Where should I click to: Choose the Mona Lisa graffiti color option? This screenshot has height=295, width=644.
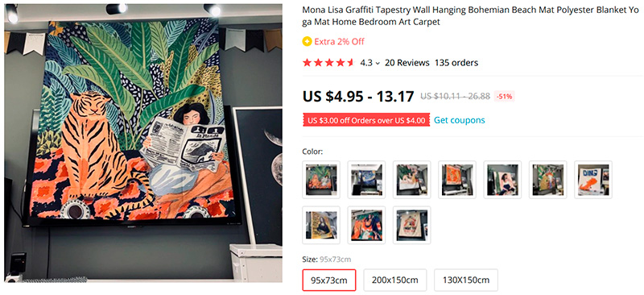click(321, 225)
